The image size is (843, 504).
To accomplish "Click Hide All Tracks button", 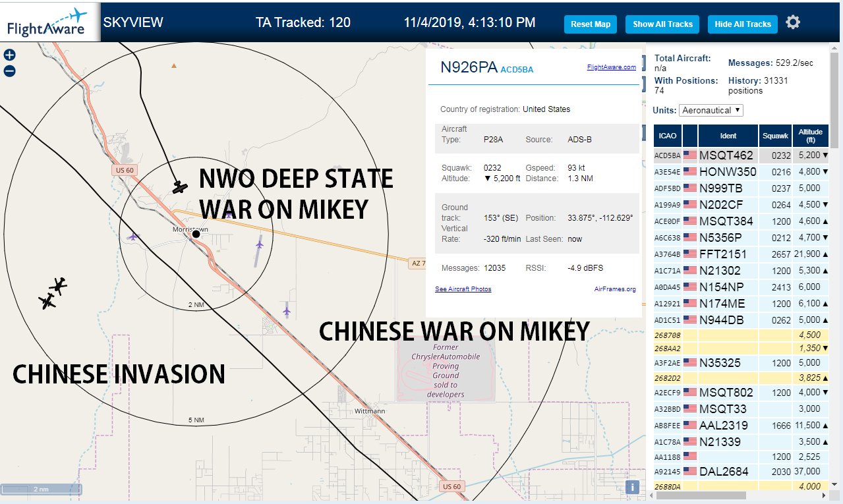I will (743, 24).
